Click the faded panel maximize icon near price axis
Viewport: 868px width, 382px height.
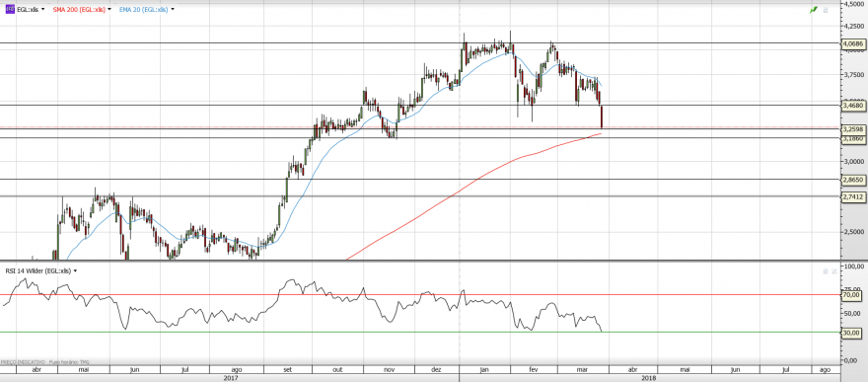click(826, 10)
